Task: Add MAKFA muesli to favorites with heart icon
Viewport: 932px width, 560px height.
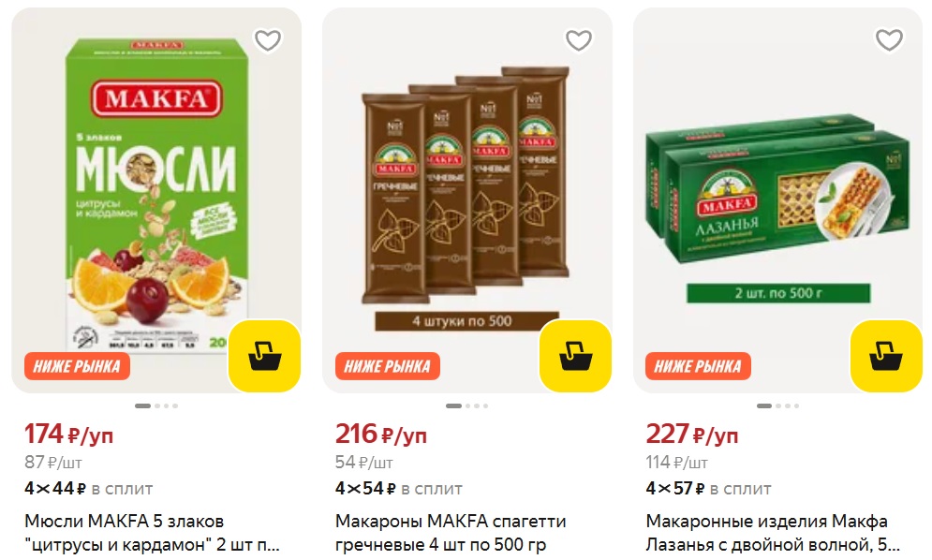Action: tap(268, 40)
